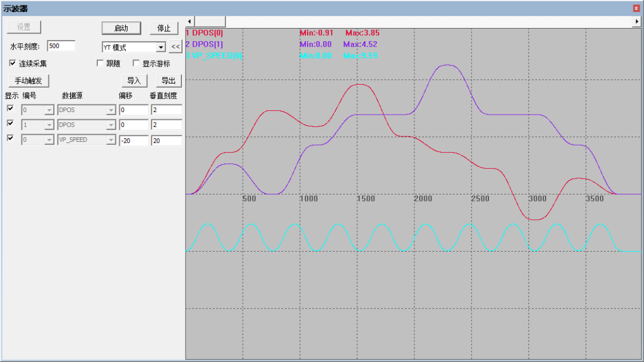
Task: Click the 垂直刻度 column header
Action: tap(163, 96)
